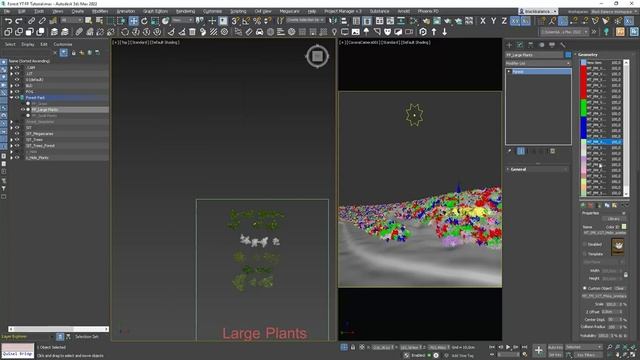
Task: Toggle visibility eye of Forest Pack layer
Action: click(17, 98)
